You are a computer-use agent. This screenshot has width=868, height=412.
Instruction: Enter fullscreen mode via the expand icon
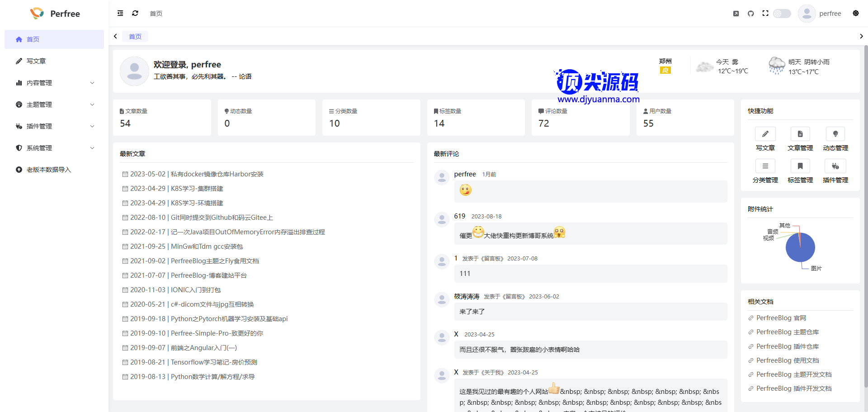pos(765,14)
